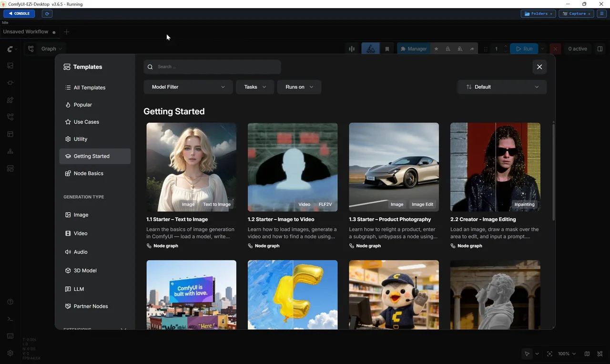
Task: Open the keyboard shortcuts icon
Action: click(x=10, y=336)
